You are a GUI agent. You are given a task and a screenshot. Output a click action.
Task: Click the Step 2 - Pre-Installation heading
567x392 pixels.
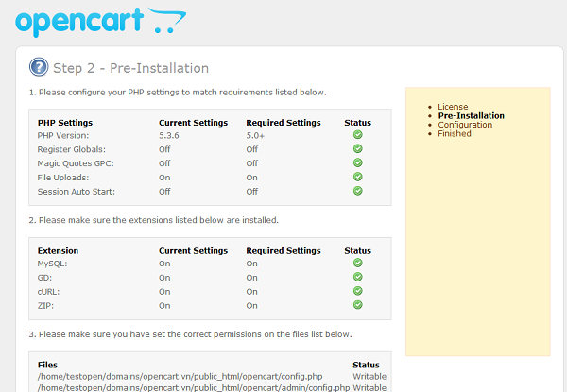[130, 68]
